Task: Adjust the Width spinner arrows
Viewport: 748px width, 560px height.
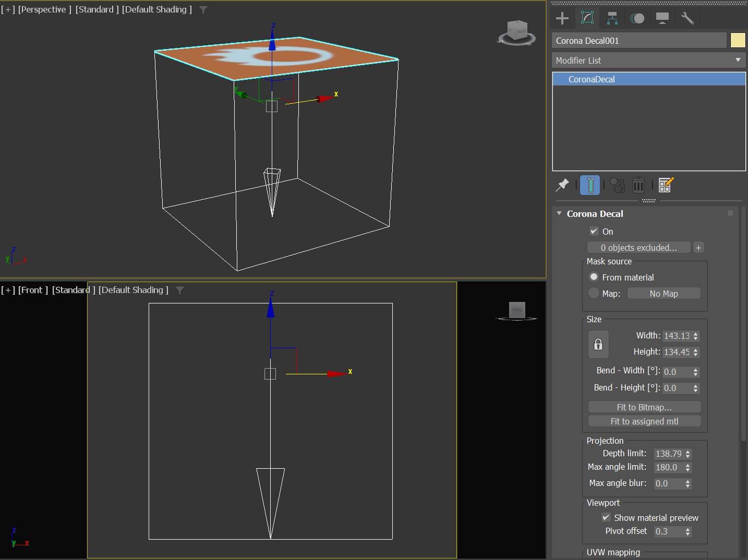Action: coord(696,336)
